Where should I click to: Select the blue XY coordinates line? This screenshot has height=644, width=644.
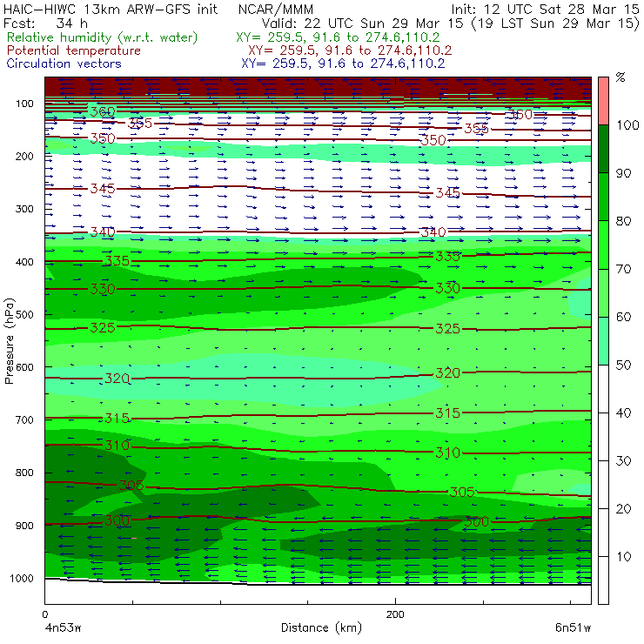(343, 64)
